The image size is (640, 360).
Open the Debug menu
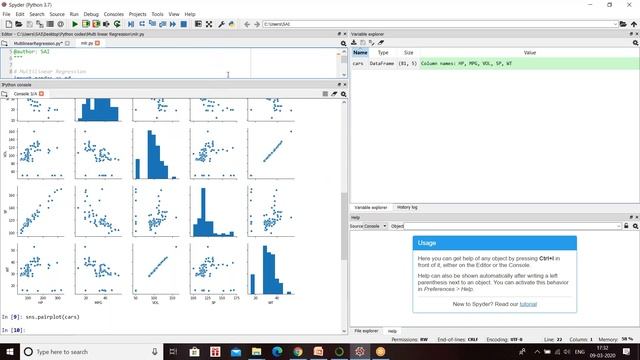(91, 14)
